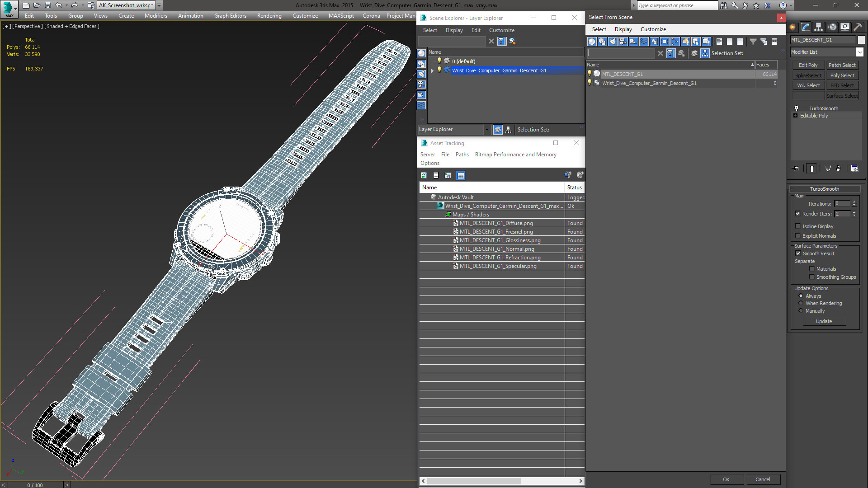Image resolution: width=868 pixels, height=488 pixels.
Task: Toggle Display Lights filter in Select From Scene
Action: click(613, 42)
